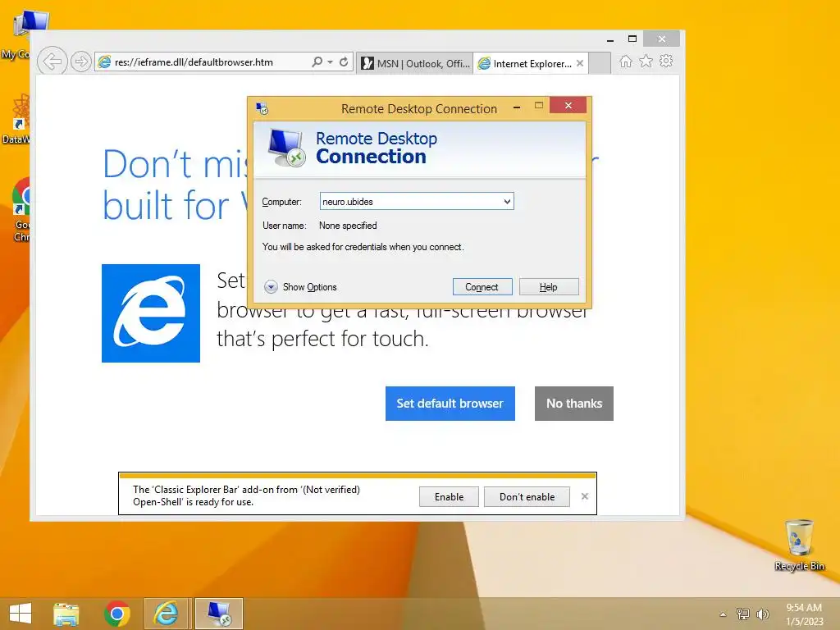Click 'None specified' user name text
Viewport: 840px width, 630px height.
point(348,226)
